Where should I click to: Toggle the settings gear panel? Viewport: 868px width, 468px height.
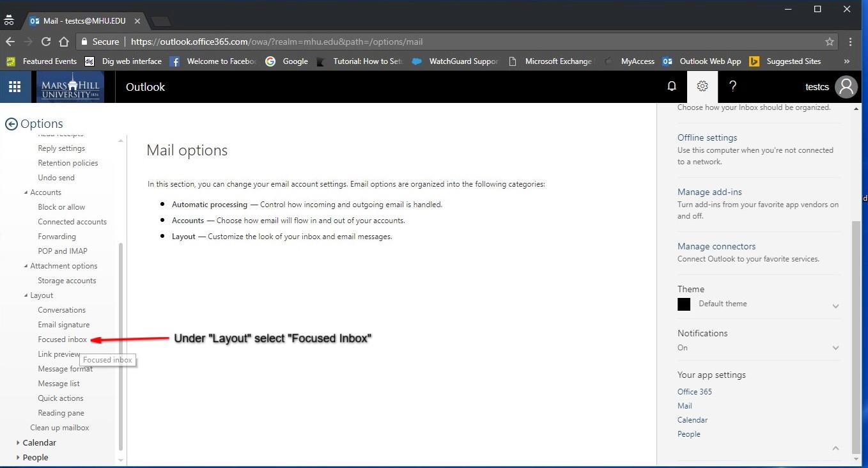coord(702,86)
